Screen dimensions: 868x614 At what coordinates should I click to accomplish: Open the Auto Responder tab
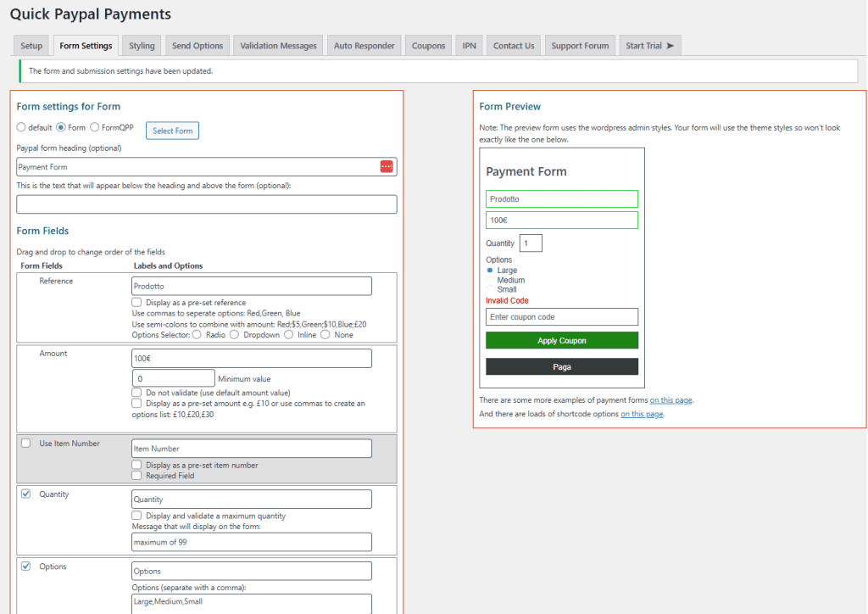364,45
